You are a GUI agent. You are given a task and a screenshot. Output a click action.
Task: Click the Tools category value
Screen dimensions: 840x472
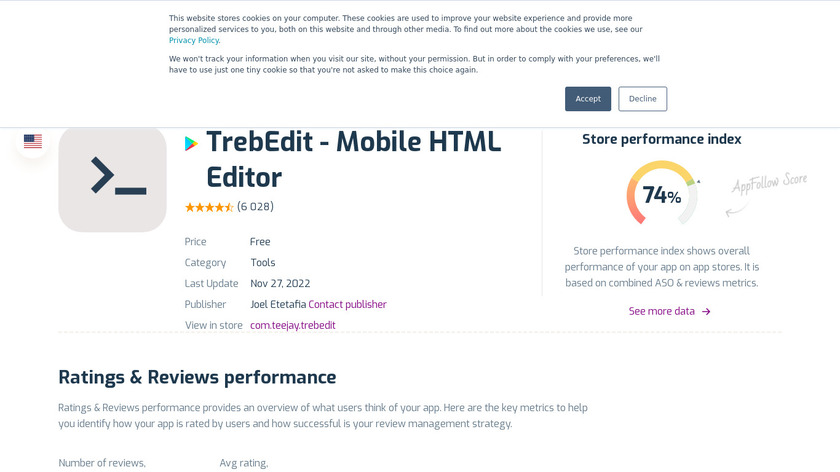[263, 263]
